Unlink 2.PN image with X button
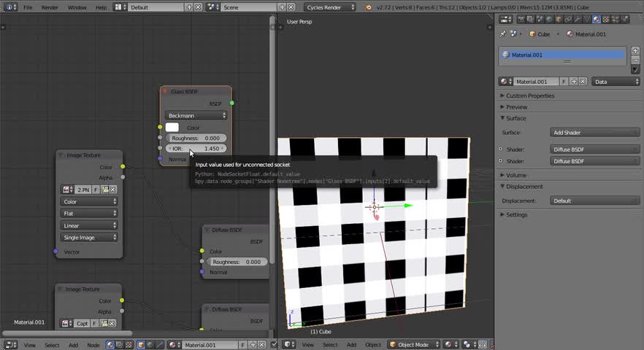 click(x=112, y=190)
